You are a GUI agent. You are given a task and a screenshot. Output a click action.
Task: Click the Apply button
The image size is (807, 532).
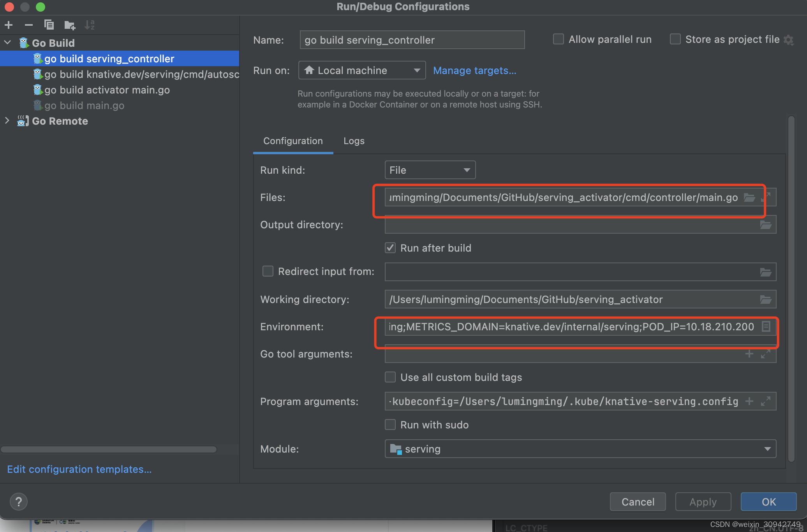[x=703, y=502]
